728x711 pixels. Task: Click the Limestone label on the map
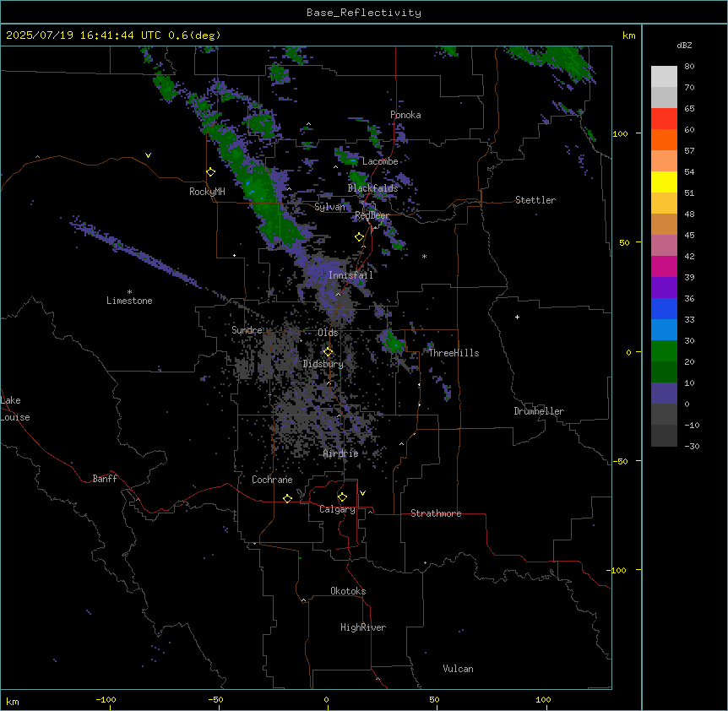click(129, 301)
